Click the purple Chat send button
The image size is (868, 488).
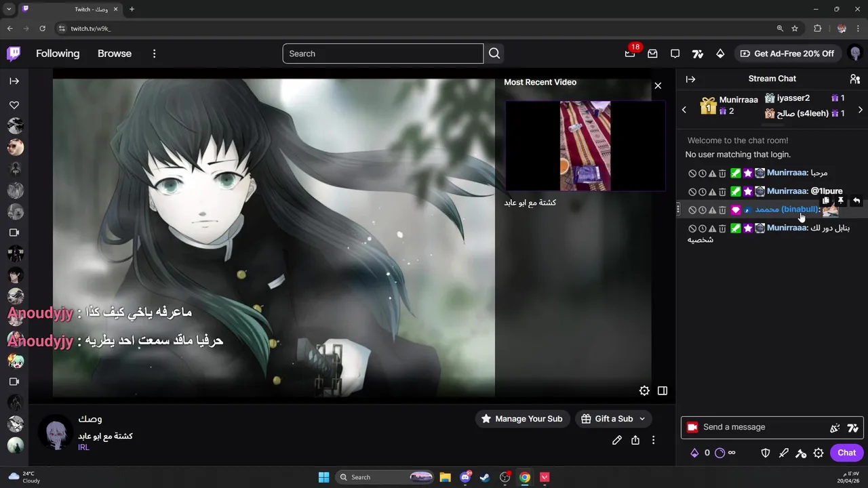(846, 453)
